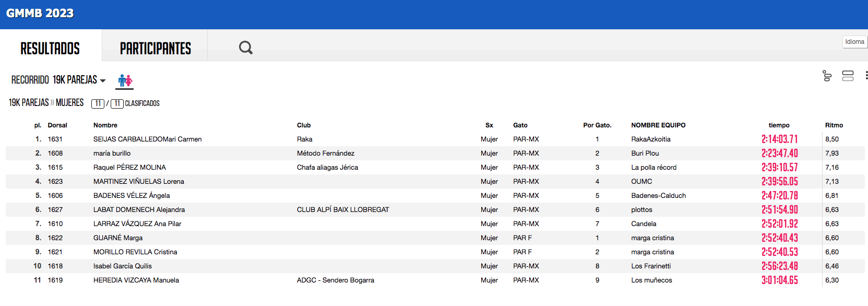Click the finish time 2:14:03.71

point(779,139)
